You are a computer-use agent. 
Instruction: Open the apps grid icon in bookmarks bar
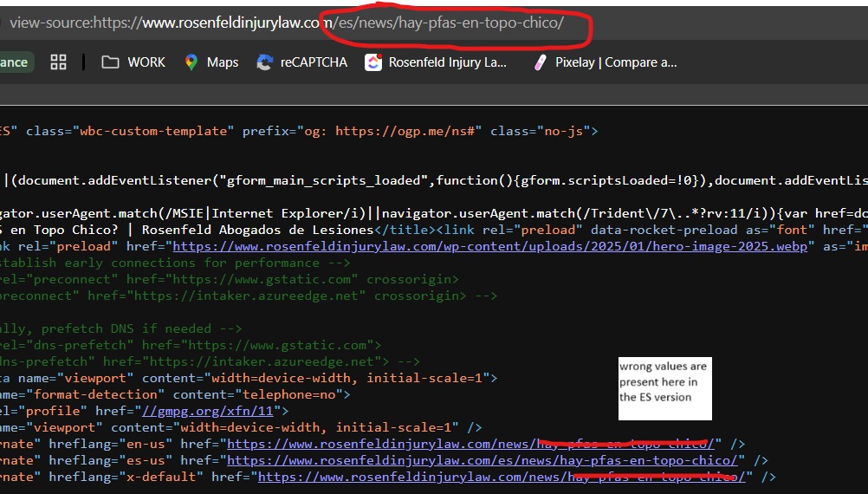[58, 62]
